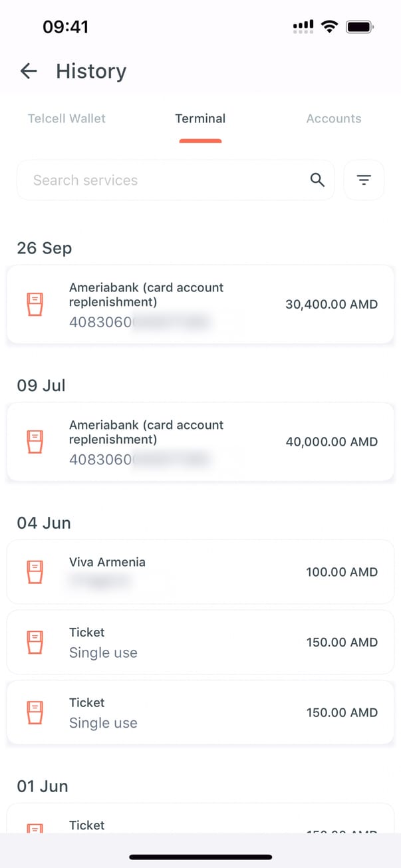Tap the magnifier search icon

click(x=317, y=180)
